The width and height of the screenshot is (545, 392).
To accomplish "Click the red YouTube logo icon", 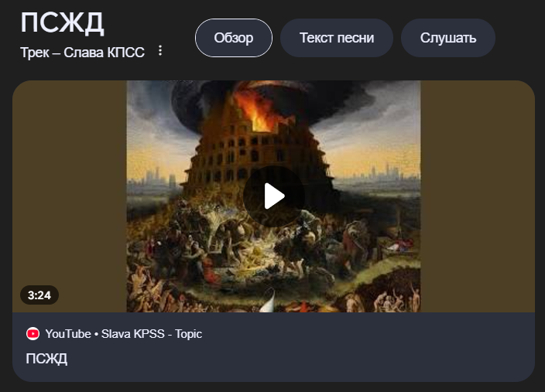I will click(33, 334).
